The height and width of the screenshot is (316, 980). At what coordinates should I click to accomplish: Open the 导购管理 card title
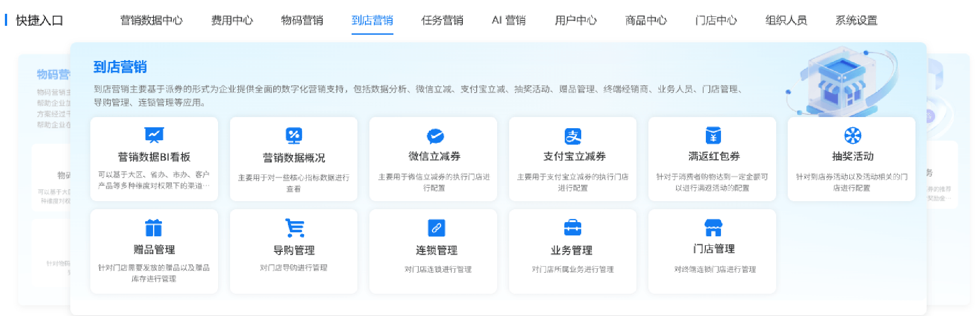pyautogui.click(x=294, y=251)
